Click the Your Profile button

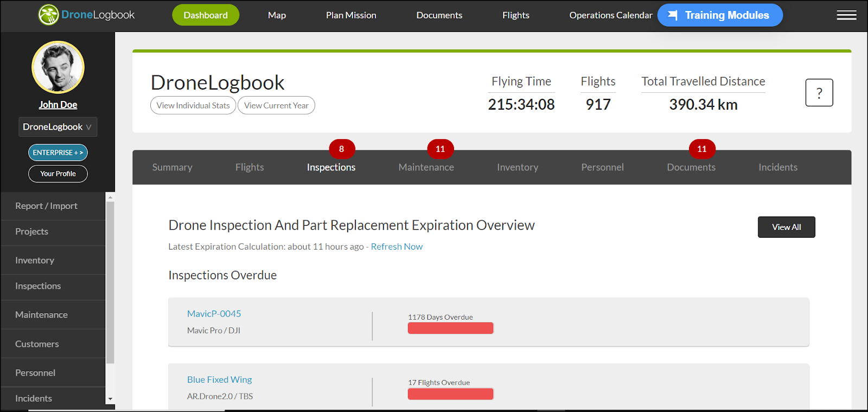pos(58,174)
